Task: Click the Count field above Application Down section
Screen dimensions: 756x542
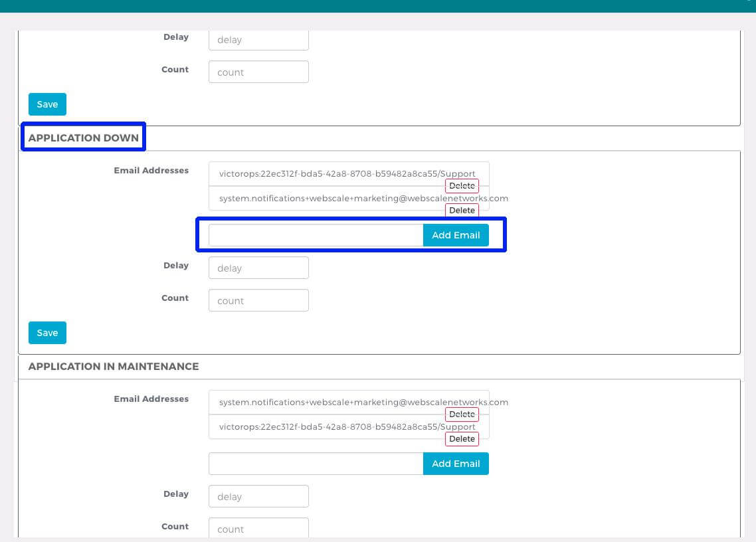Action: click(x=258, y=72)
